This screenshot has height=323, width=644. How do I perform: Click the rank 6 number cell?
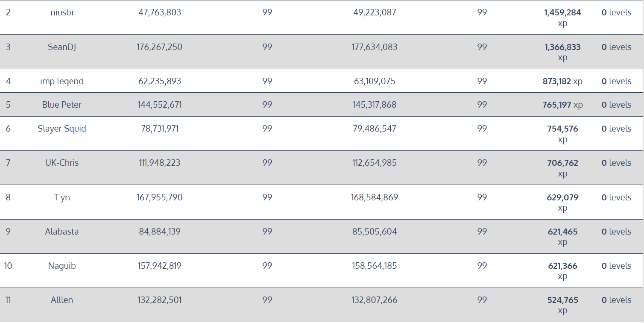[x=8, y=129]
